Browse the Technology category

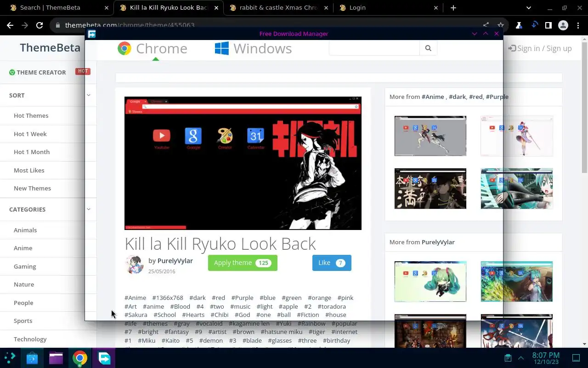click(30, 339)
